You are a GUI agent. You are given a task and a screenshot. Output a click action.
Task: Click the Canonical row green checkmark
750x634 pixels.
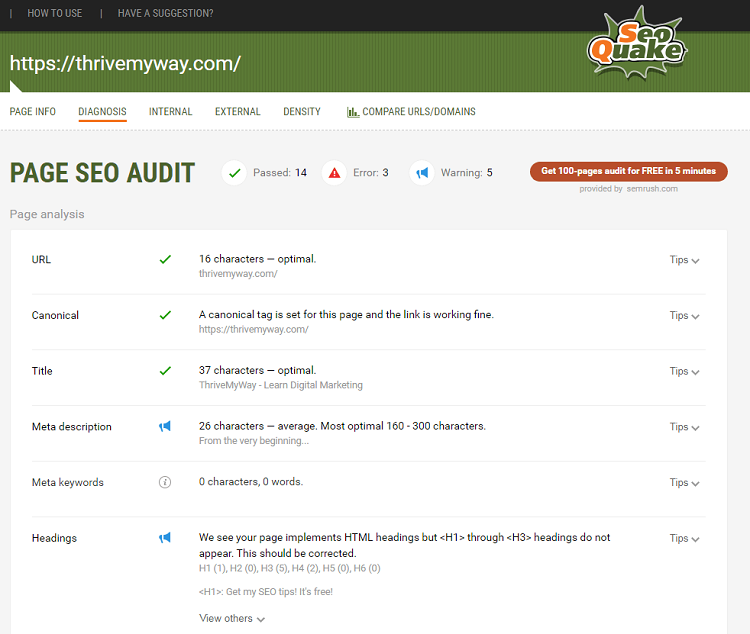(165, 315)
